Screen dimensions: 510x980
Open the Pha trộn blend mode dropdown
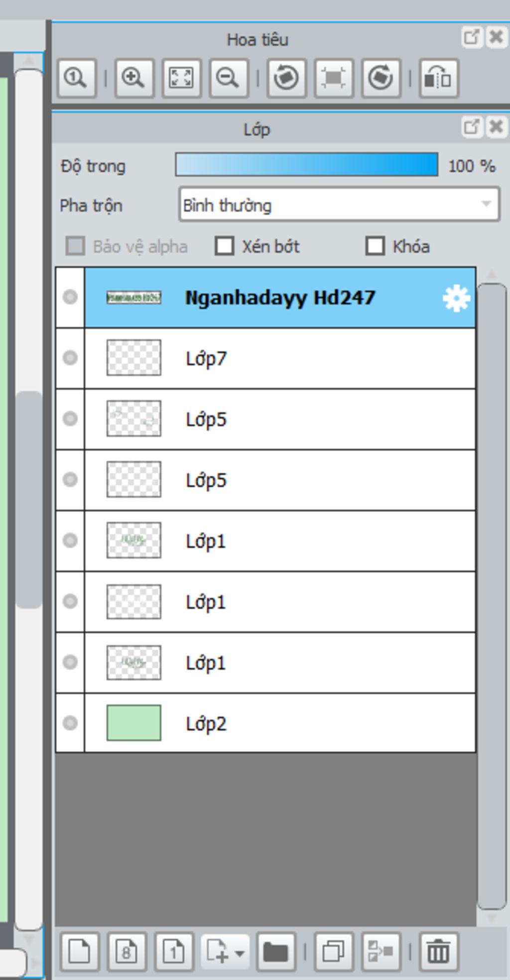(x=339, y=204)
